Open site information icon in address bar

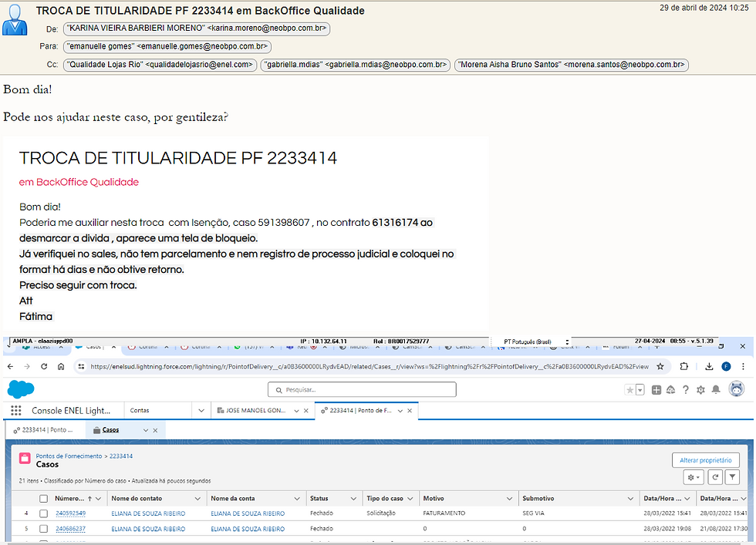81,367
